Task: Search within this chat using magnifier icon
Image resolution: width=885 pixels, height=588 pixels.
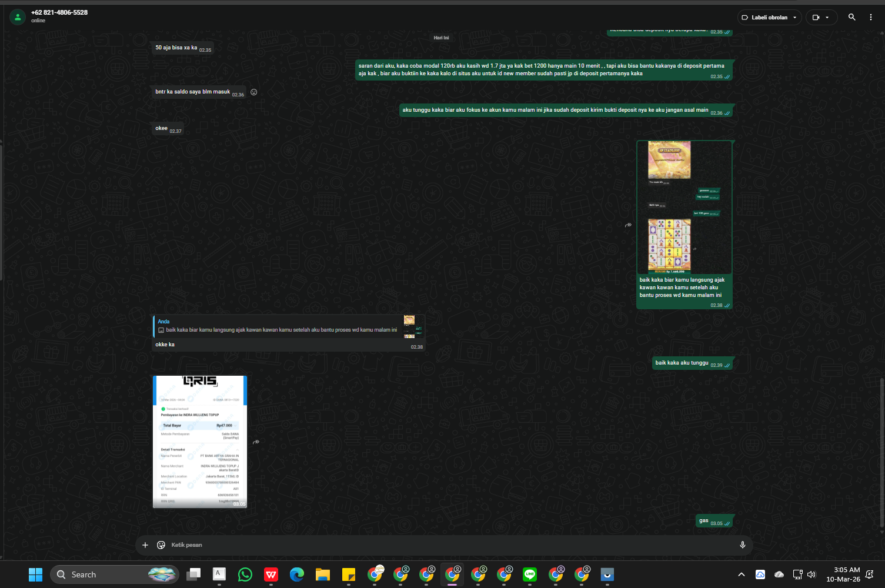Action: (x=851, y=17)
